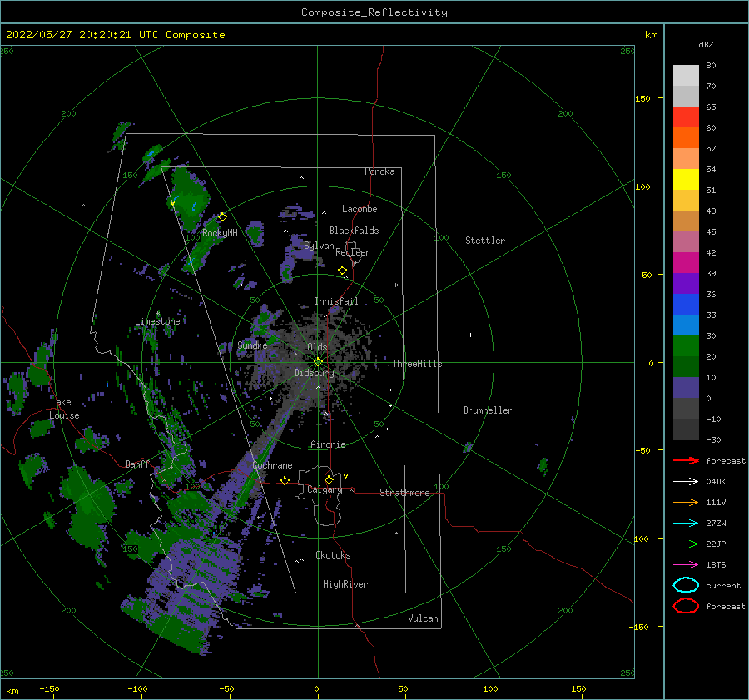Click the Blackfalds label
Screen dimensions: 749x700
coord(354,231)
